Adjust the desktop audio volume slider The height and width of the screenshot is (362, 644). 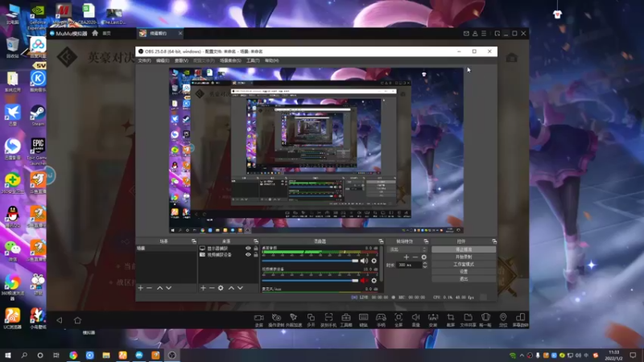click(310, 261)
